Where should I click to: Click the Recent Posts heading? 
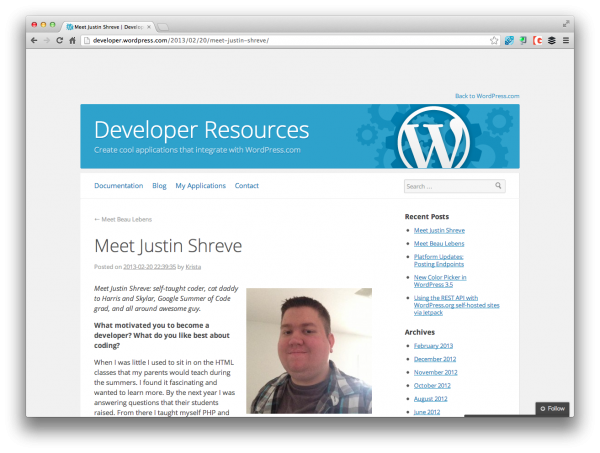click(427, 217)
